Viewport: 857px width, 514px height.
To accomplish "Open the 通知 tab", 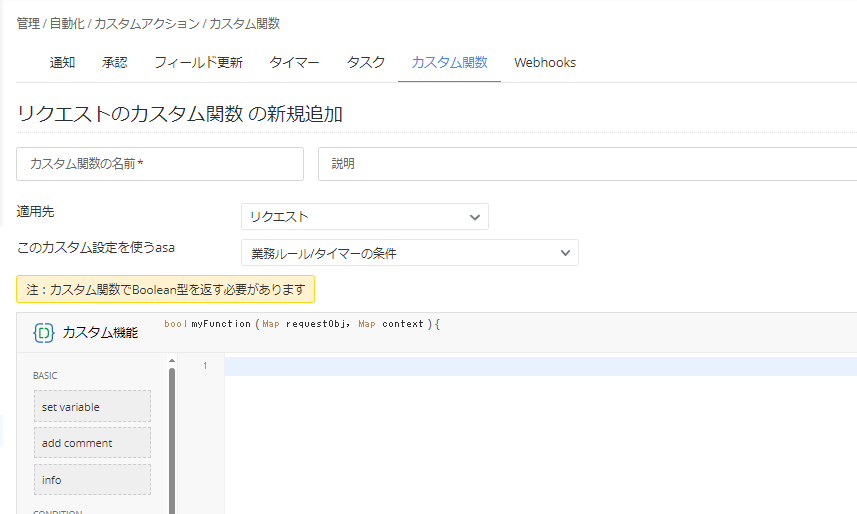I will click(62, 62).
